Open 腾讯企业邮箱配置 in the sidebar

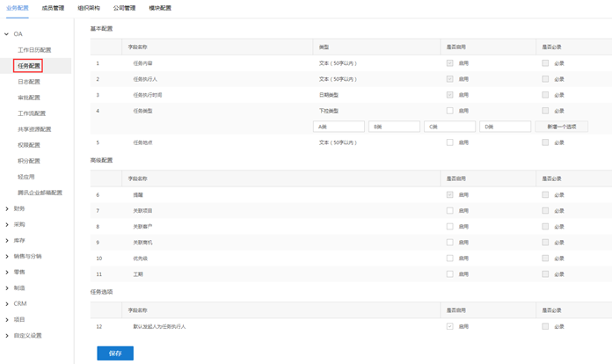(x=40, y=193)
